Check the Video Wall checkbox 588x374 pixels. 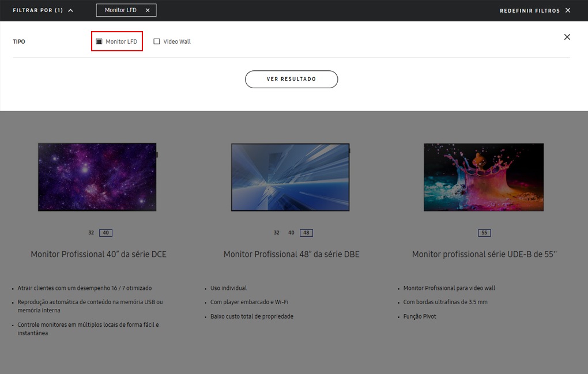pyautogui.click(x=157, y=41)
